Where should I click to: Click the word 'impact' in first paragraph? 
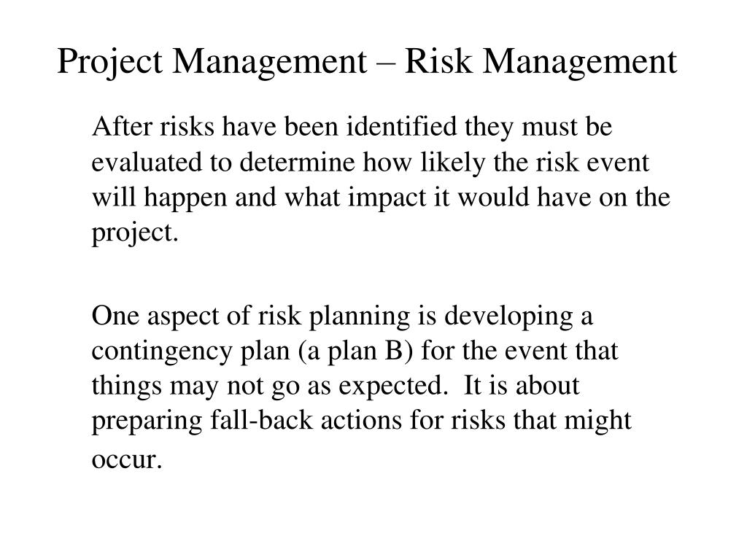387,198
